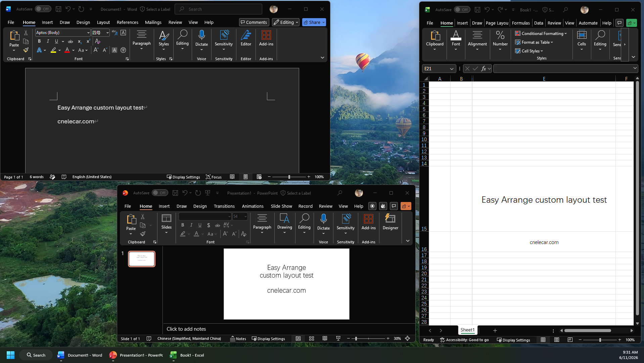
Task: Click Word title bar Search box
Action: 218,9
